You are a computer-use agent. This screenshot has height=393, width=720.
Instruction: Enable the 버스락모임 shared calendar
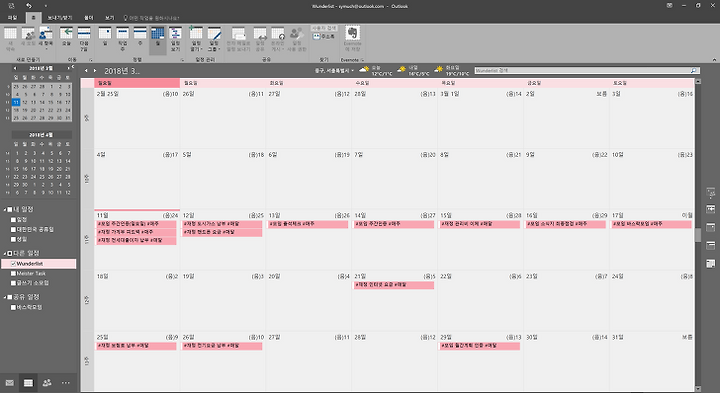(13, 307)
